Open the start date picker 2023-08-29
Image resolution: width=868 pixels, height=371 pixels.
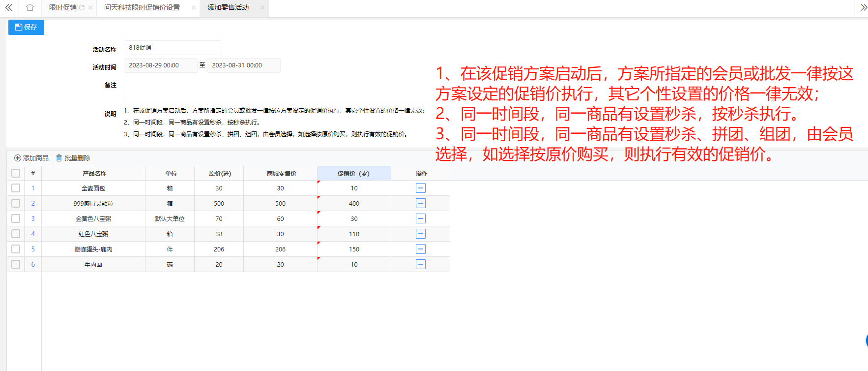pyautogui.click(x=160, y=65)
